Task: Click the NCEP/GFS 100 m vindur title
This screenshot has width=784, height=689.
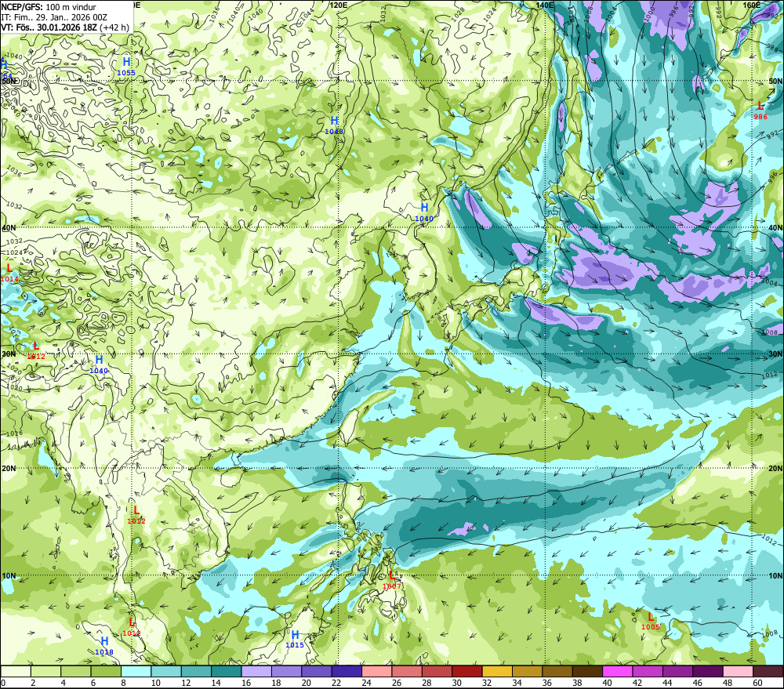Action: click(x=49, y=6)
